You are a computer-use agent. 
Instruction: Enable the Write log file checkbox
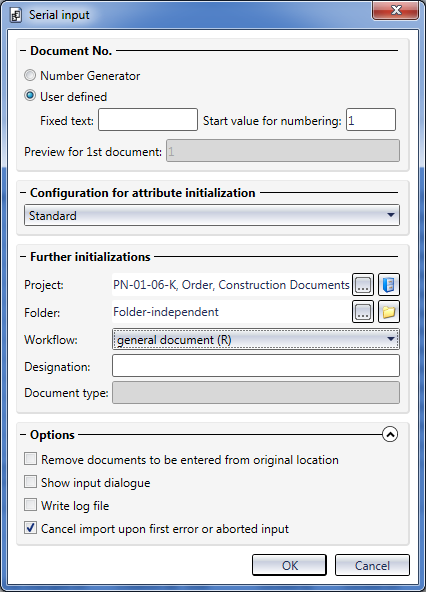30,505
